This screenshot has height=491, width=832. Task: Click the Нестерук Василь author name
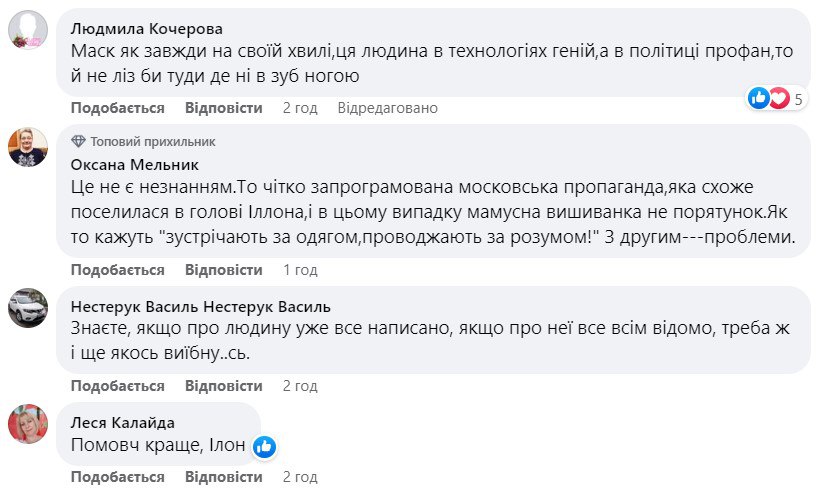202,306
